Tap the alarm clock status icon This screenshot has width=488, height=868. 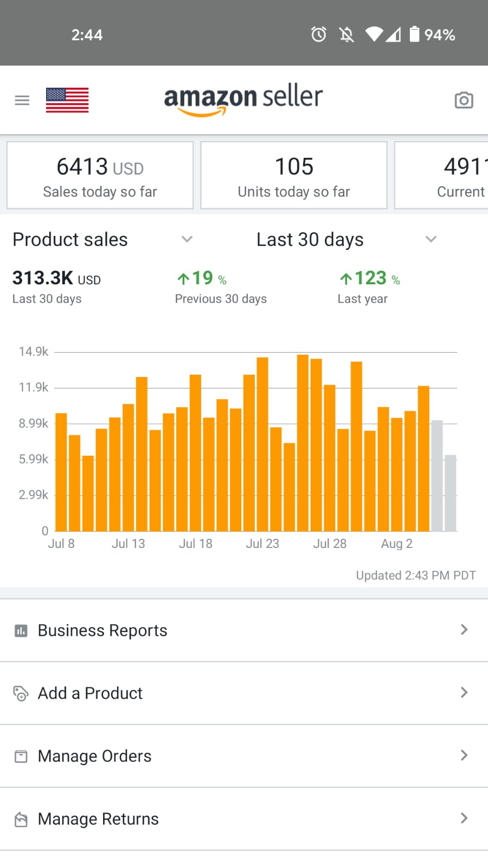click(x=319, y=35)
